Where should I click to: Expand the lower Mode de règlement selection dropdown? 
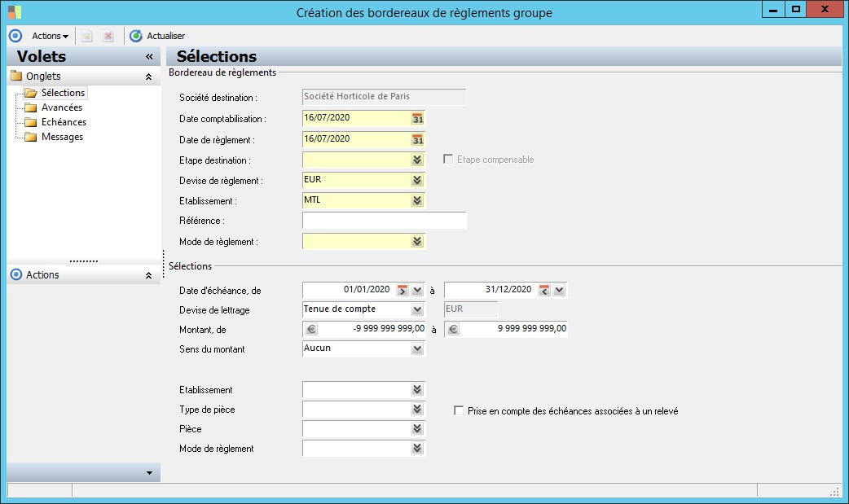tap(417, 448)
